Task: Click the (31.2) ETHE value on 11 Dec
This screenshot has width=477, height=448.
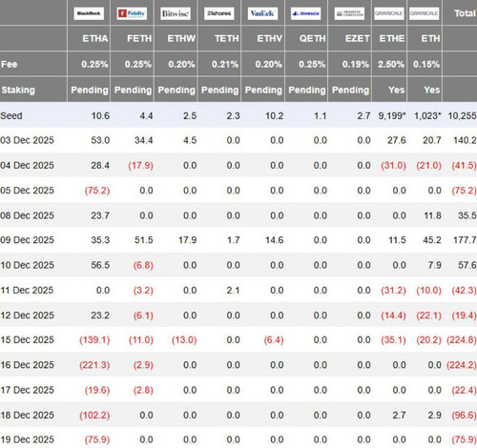Action: coord(393,290)
